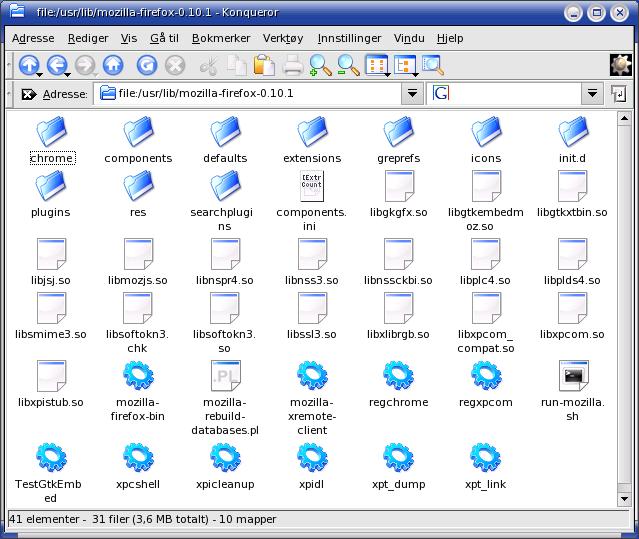
Task: Switch to icon view mode
Action: tap(375, 64)
